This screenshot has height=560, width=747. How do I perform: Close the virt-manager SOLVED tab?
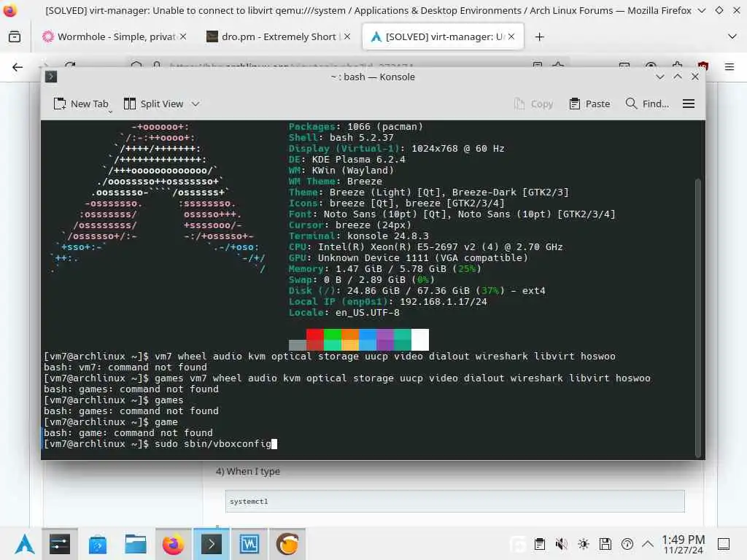tap(511, 36)
